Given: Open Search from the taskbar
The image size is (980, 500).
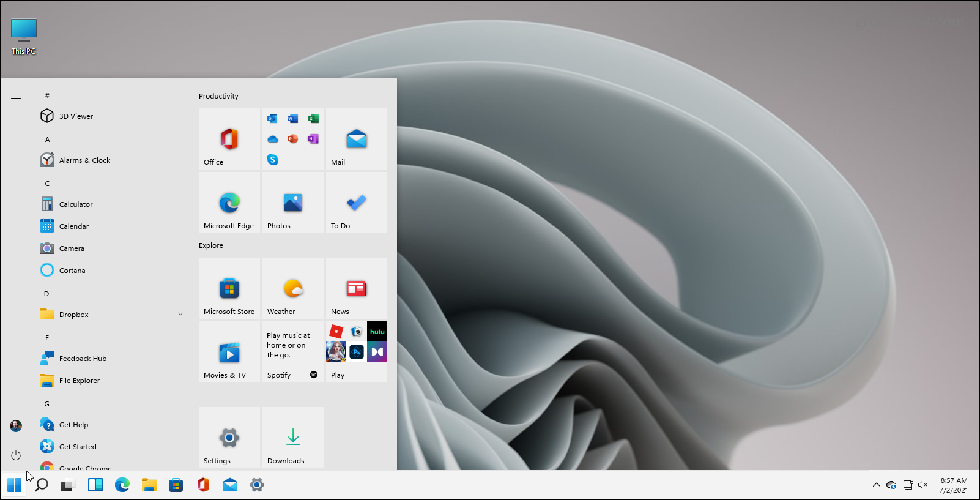Looking at the screenshot, I should [x=42, y=485].
